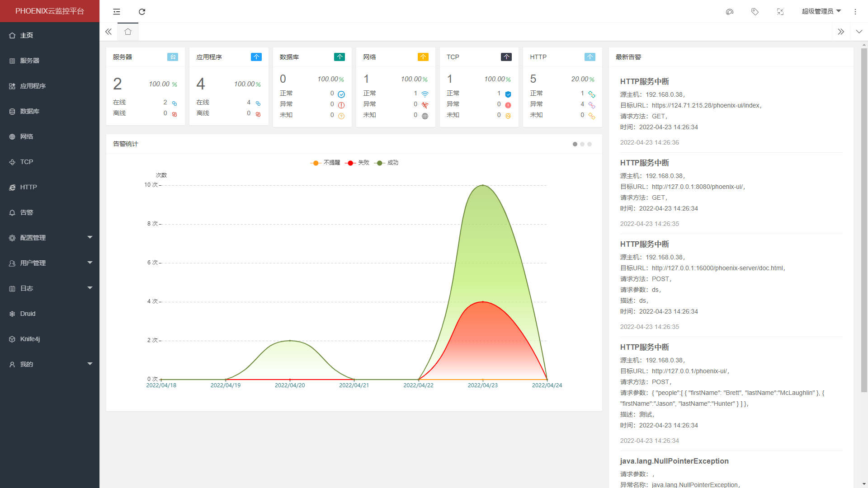
Task: Open the 服务器 sidebar menu item
Action: (x=30, y=61)
